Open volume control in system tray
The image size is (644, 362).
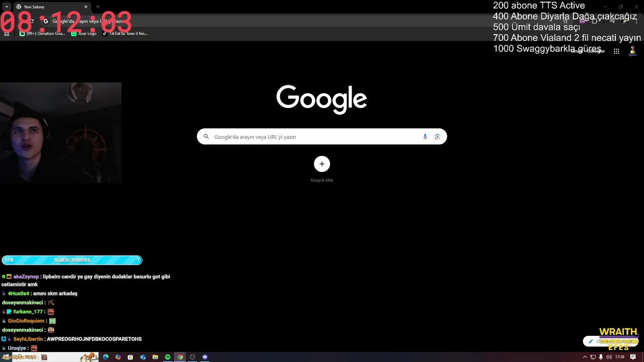click(609, 357)
